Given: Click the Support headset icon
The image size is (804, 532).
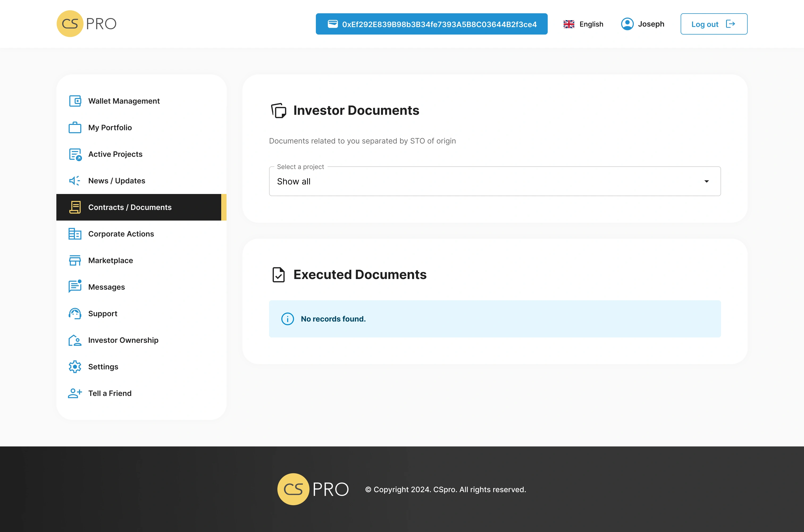Looking at the screenshot, I should point(75,314).
